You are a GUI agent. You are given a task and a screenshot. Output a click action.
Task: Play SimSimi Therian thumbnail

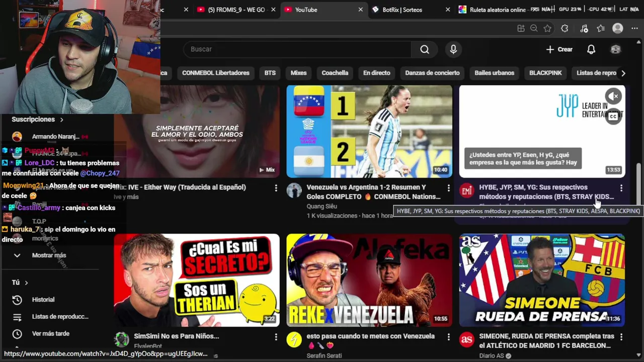(x=197, y=280)
